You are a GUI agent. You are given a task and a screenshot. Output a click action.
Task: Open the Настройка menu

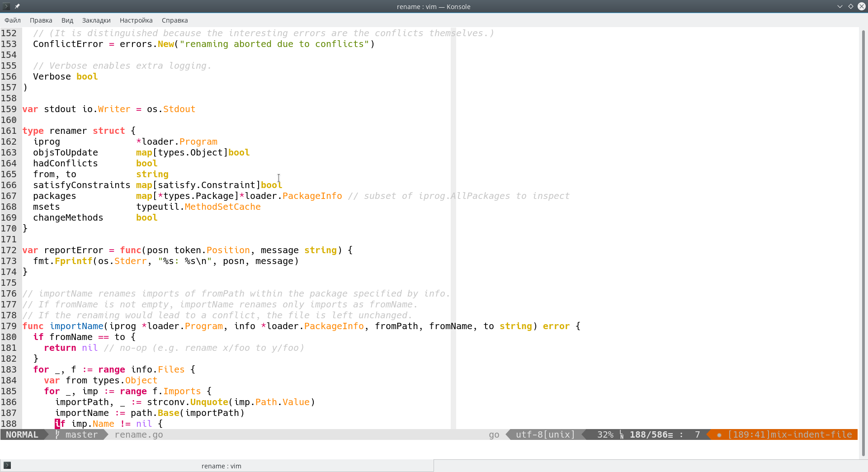[136, 20]
